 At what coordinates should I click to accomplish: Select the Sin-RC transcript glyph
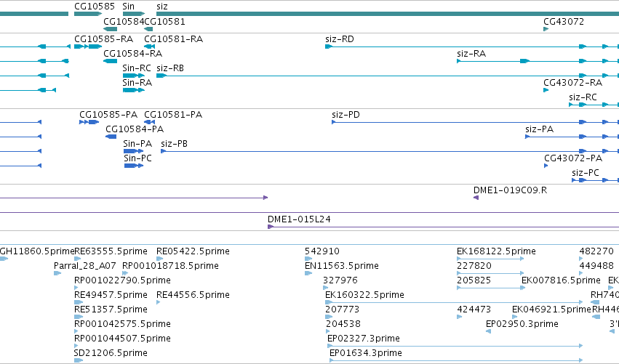coord(134,76)
